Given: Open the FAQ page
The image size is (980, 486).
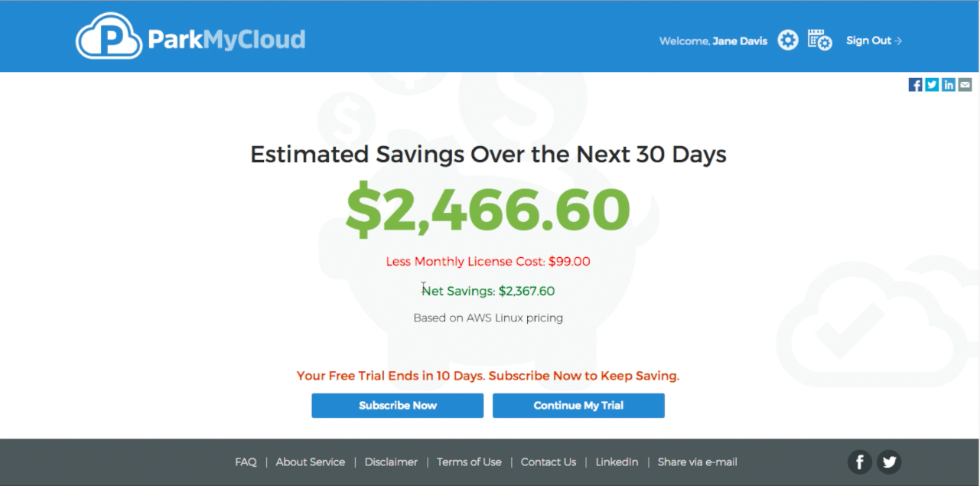Looking at the screenshot, I should [x=246, y=462].
